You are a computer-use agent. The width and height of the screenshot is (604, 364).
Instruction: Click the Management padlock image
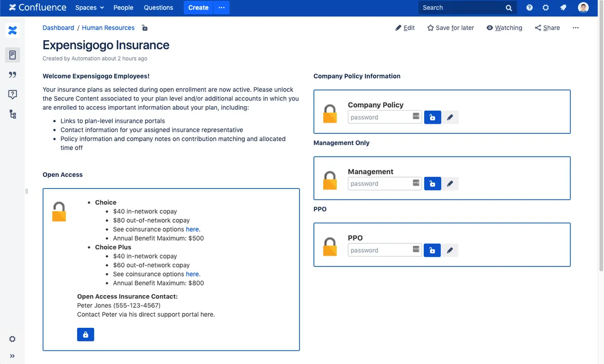[x=330, y=180]
